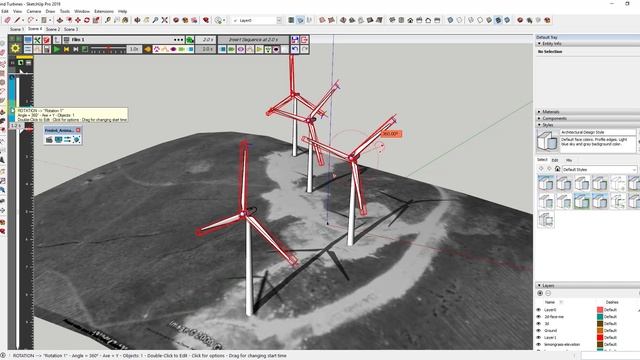The width and height of the screenshot is (640, 360).
Task: Click the Zoom Extents icon
Action: 164,20
